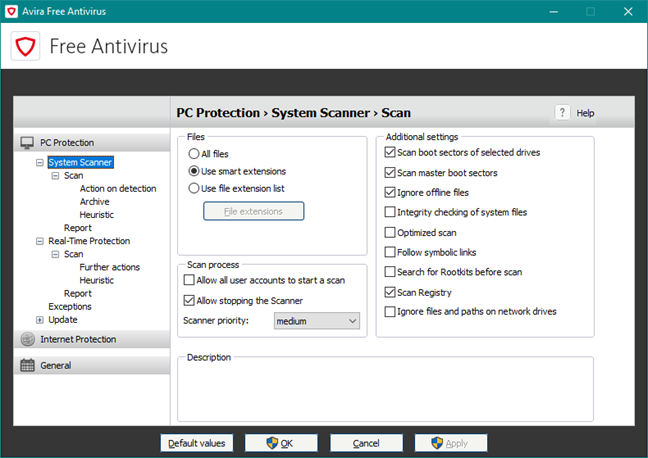Select Update in the tree
648x458 pixels.
pos(63,320)
